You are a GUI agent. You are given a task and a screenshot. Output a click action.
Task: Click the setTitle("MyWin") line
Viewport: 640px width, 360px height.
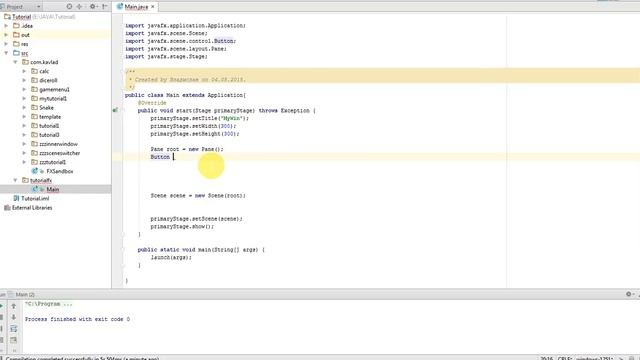[199, 118]
